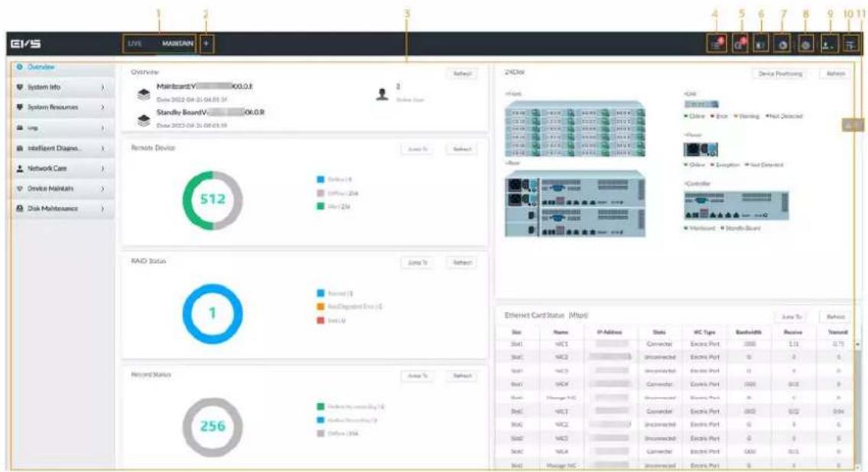Refresh the Overview panel
Screen dimensions: 868x472
[462, 73]
